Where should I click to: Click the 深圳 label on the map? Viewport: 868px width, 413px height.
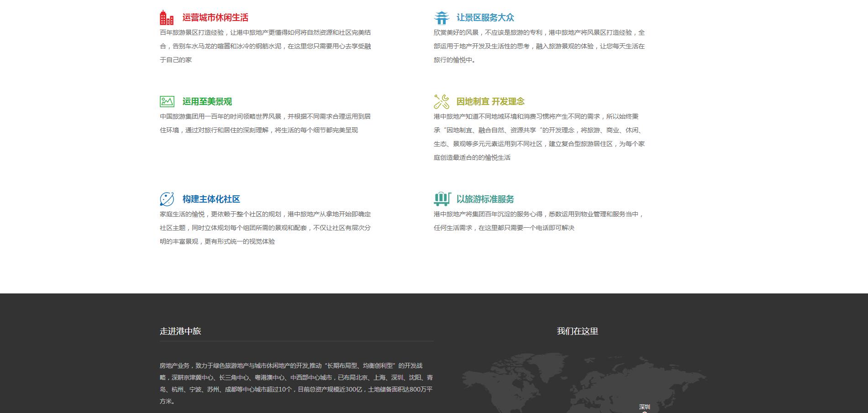(644, 407)
